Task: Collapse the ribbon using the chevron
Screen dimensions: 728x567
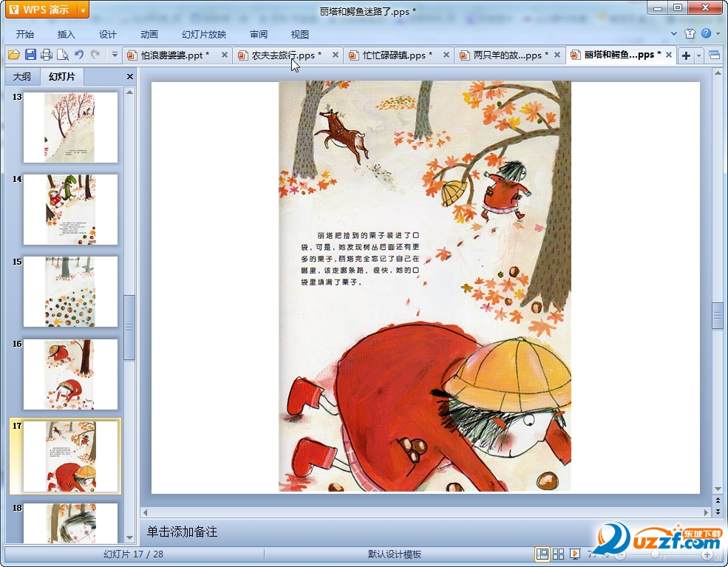Action: [674, 33]
